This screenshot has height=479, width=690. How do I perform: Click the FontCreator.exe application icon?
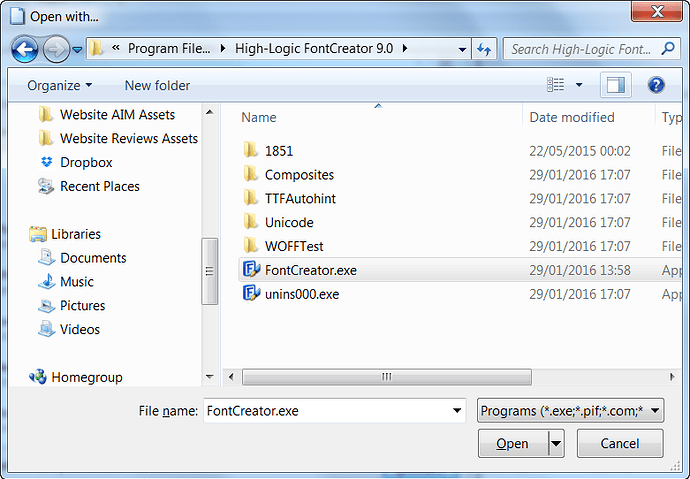[252, 269]
